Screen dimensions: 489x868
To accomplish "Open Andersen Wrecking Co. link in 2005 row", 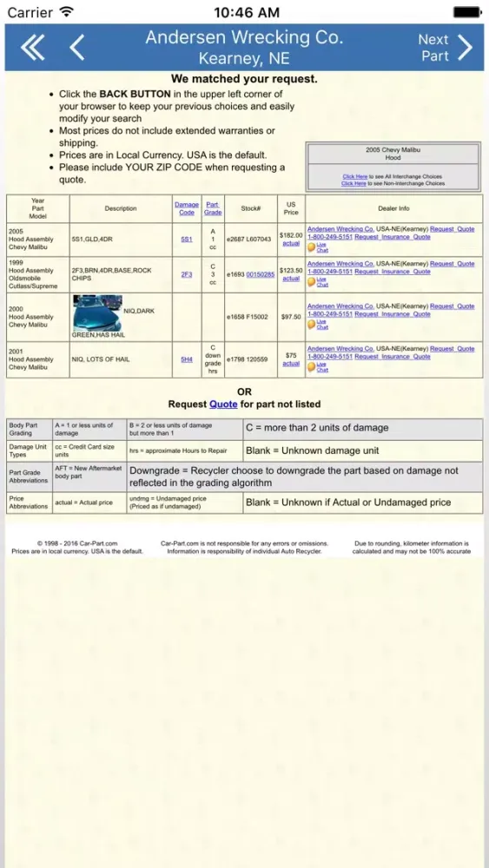I will 340,229.
